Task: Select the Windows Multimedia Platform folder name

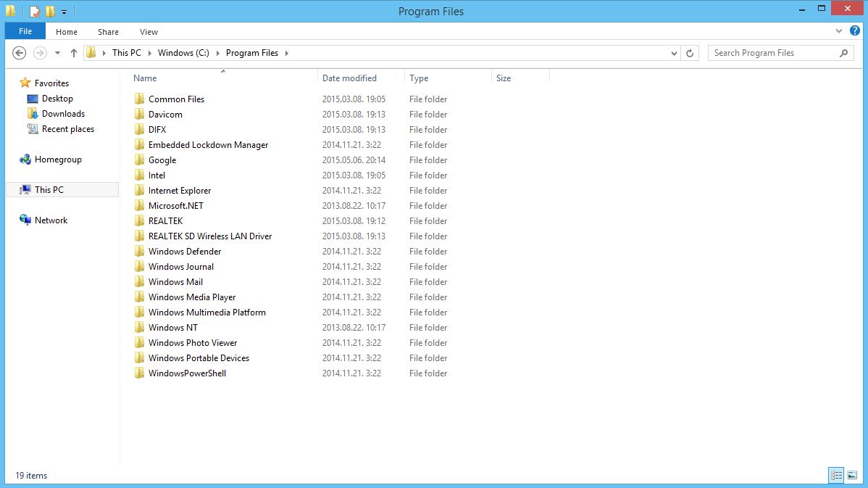Action: [207, 313]
